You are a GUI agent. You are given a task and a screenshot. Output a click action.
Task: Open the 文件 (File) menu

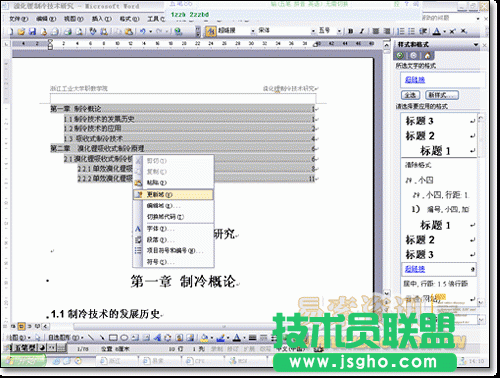pyautogui.click(x=19, y=19)
